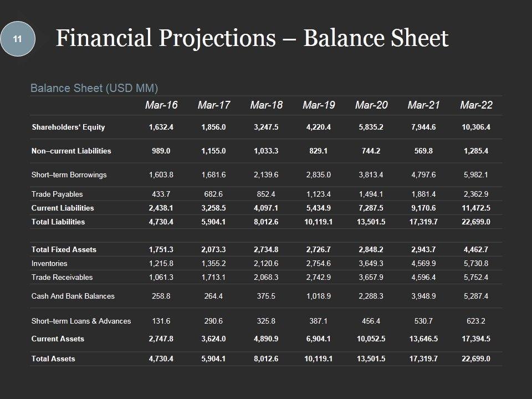This screenshot has height=399, width=532.
Task: Select Current Liabilities value 9,170.6
Action: tap(423, 208)
